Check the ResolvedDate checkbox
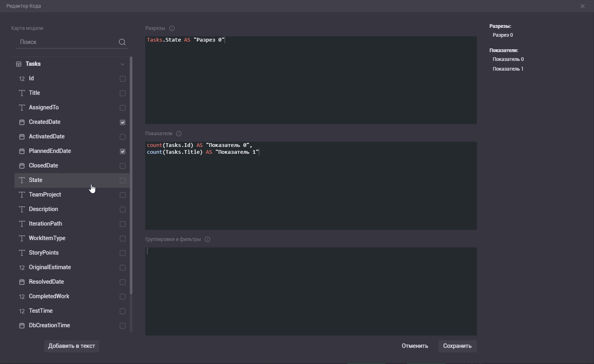The image size is (594, 364). pos(122,282)
